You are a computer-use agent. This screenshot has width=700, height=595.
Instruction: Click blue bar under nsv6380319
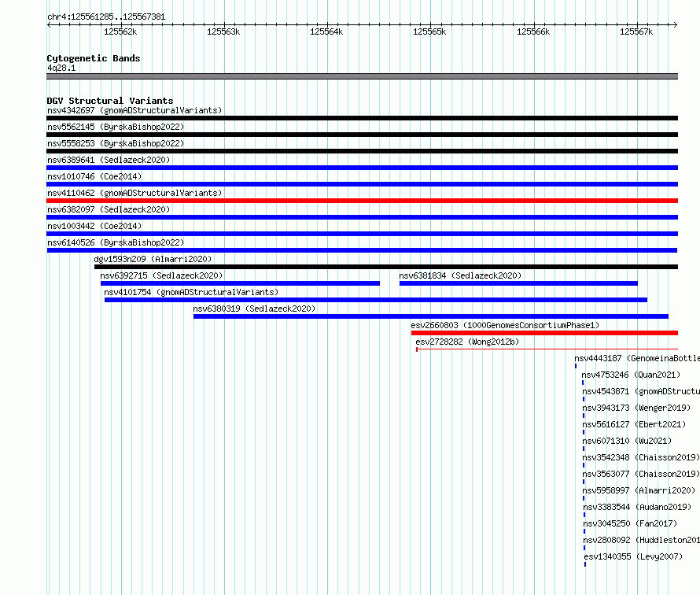click(431, 316)
